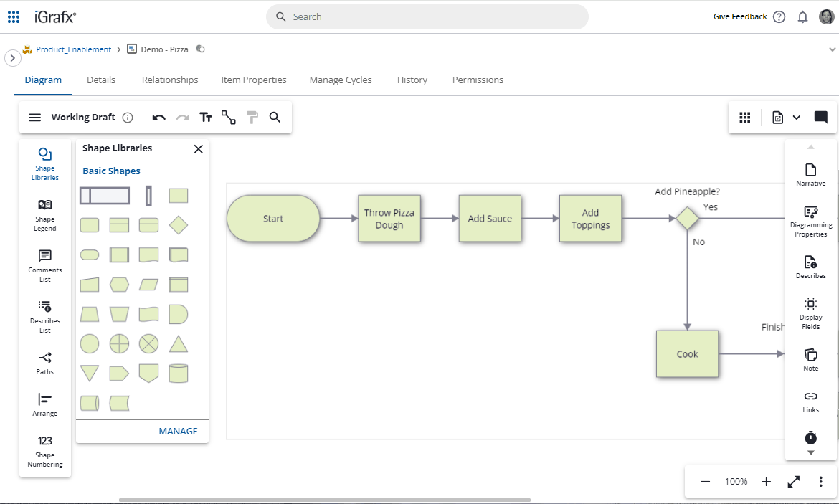
Task: Toggle fullscreen diagram view
Action: (x=794, y=482)
